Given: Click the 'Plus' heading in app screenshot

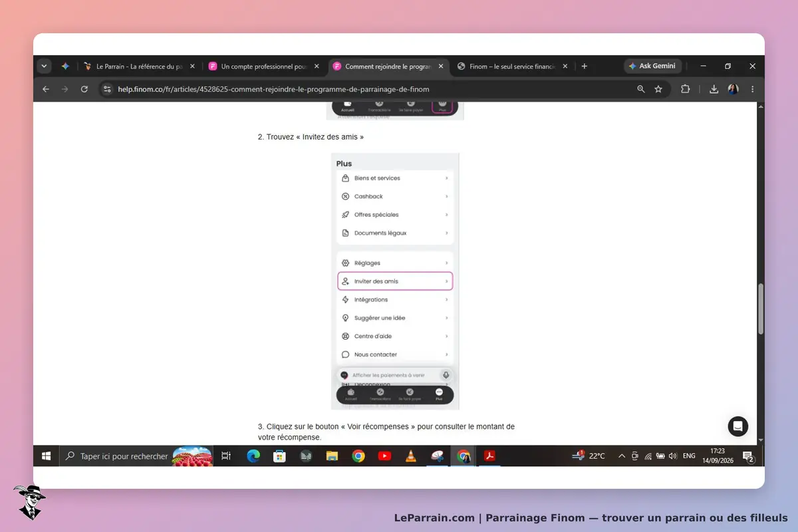Looking at the screenshot, I should pos(344,164).
